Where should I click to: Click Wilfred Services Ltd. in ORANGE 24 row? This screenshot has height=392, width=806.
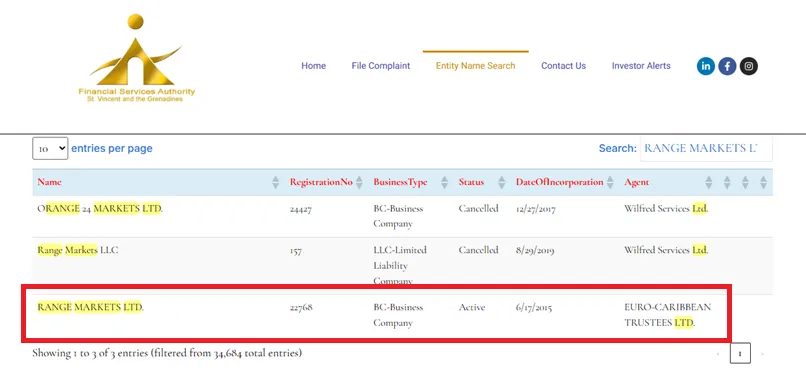tap(666, 209)
